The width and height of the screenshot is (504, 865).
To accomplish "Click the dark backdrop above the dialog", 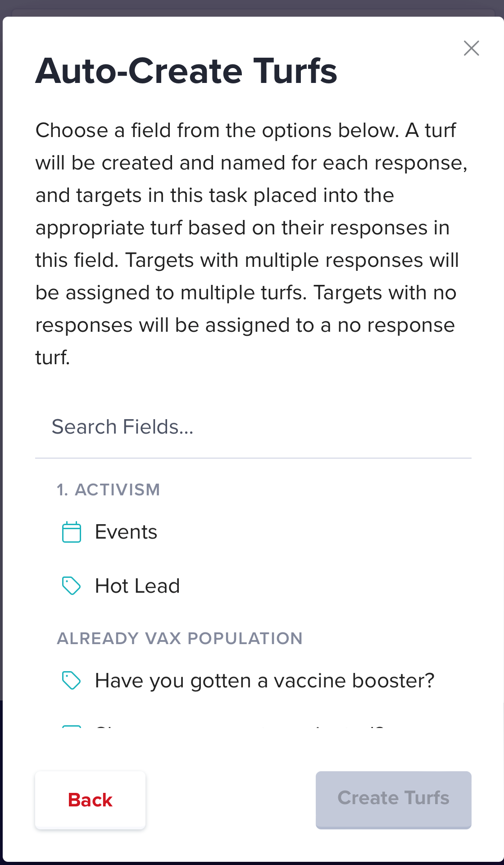I will [x=252, y=8].
